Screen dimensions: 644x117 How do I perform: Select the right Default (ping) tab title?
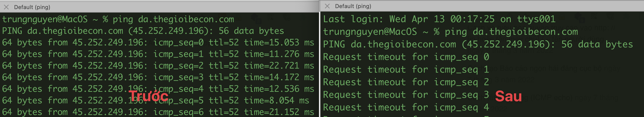coord(353,6)
